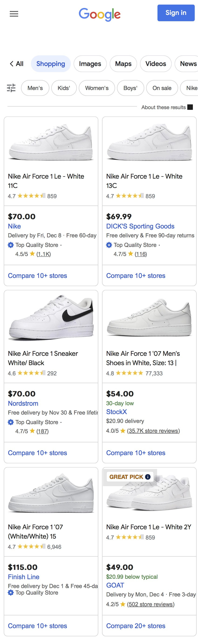Expand Compare 10+ stores for Nike 11C
The image size is (198, 644).
point(38,276)
